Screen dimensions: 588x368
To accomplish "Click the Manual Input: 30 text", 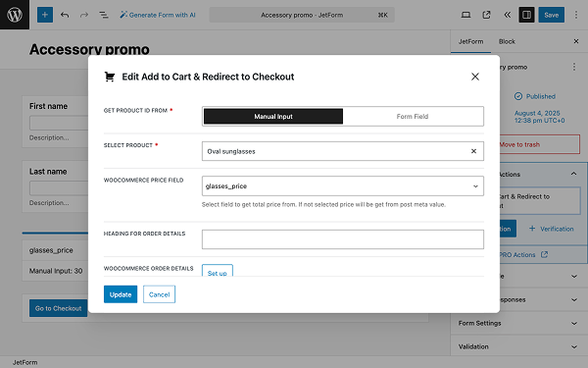I will (x=56, y=271).
